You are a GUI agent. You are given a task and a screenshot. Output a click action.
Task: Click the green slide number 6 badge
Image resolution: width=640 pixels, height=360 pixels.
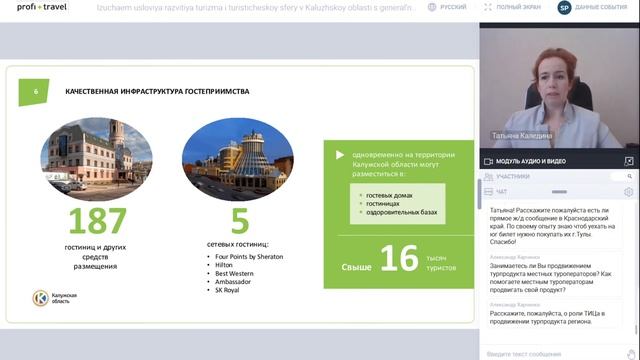[x=34, y=92]
